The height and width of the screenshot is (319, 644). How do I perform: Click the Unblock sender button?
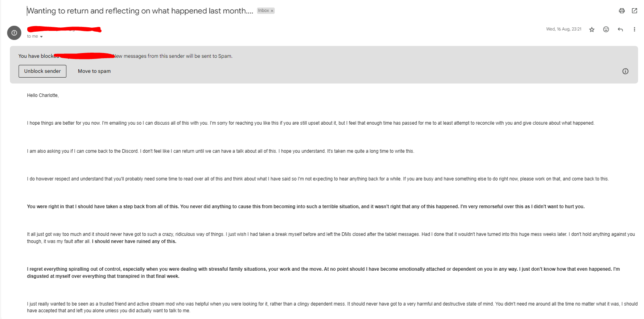[x=42, y=71]
